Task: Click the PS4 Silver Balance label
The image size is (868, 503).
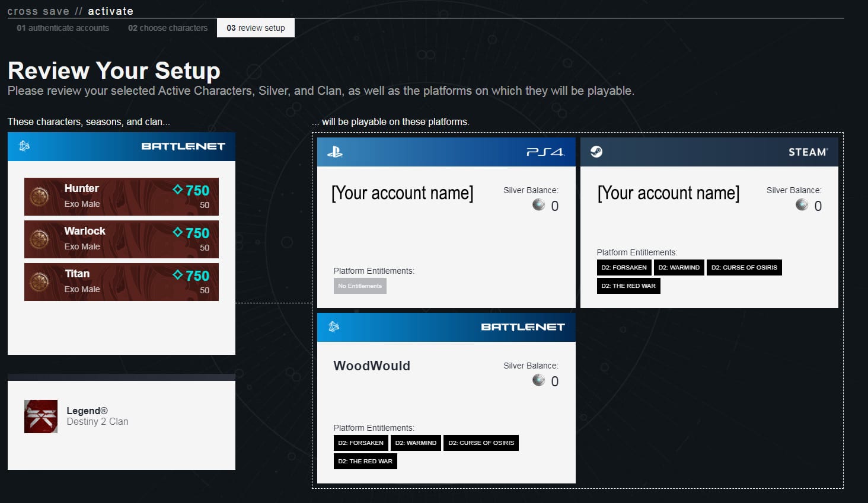Action: click(x=531, y=190)
